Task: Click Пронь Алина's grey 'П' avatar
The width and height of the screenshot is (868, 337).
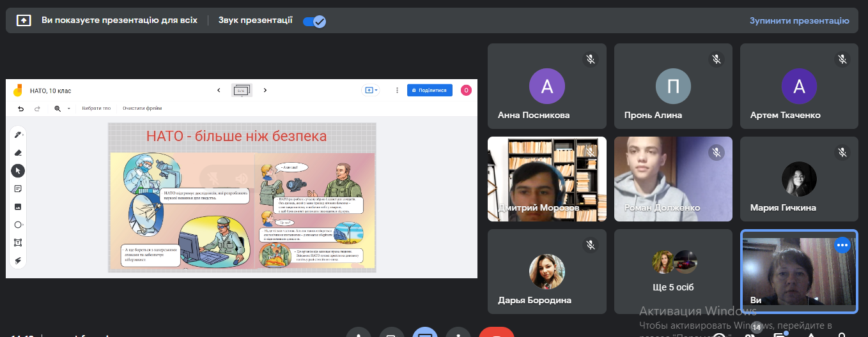Action: pos(674,86)
